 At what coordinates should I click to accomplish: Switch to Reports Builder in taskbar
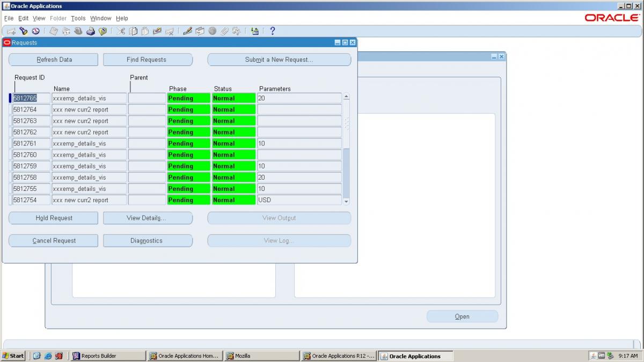pyautogui.click(x=108, y=356)
